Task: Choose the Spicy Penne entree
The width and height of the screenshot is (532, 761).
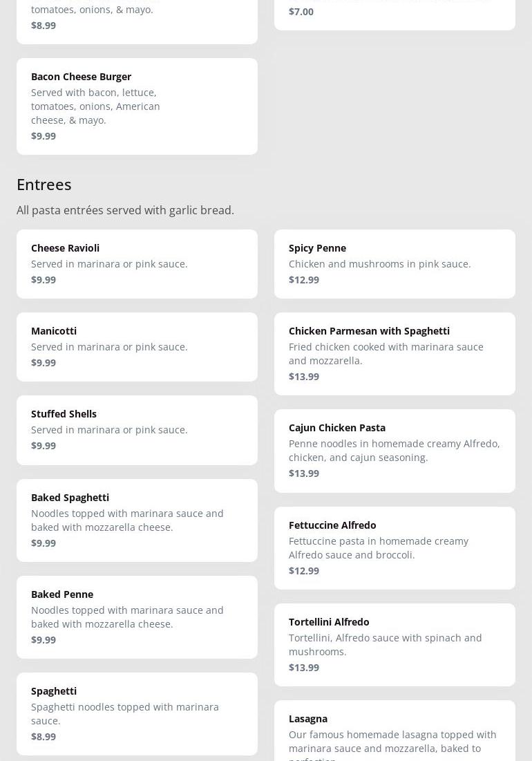Action: point(395,264)
